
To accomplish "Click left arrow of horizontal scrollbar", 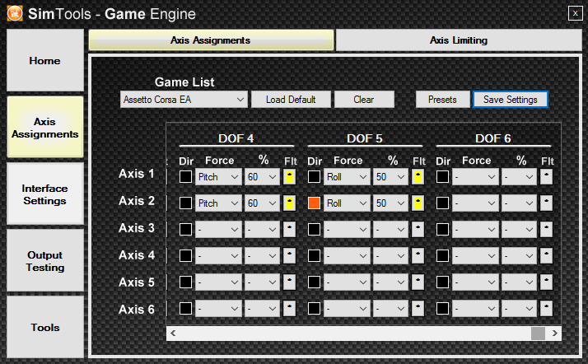I will (x=173, y=334).
